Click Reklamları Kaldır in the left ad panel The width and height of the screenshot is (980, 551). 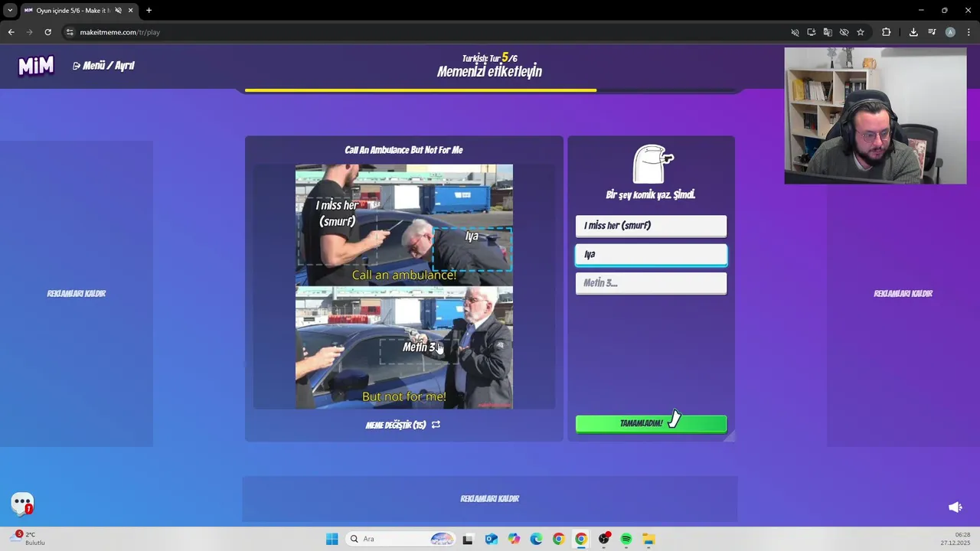77,294
